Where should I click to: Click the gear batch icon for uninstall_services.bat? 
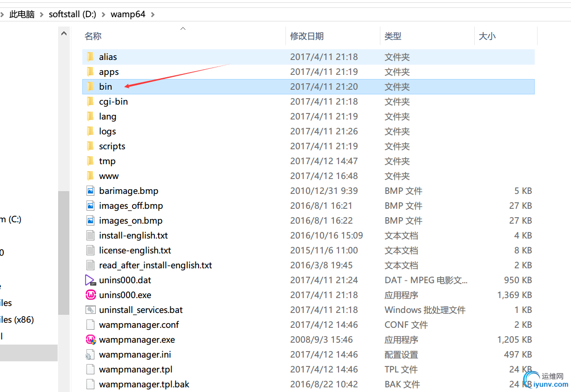(90, 310)
